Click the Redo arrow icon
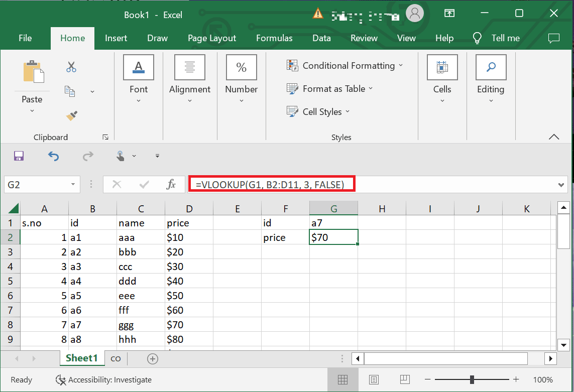574x392 pixels. 88,156
